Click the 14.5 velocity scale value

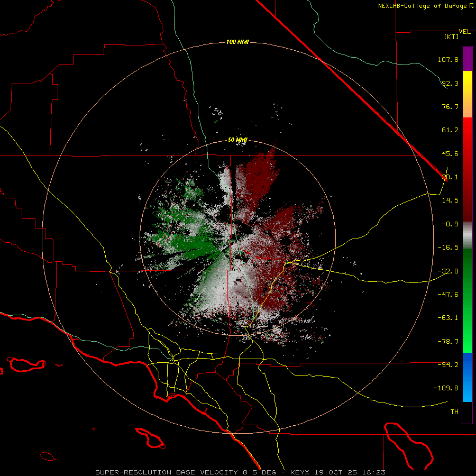click(450, 200)
